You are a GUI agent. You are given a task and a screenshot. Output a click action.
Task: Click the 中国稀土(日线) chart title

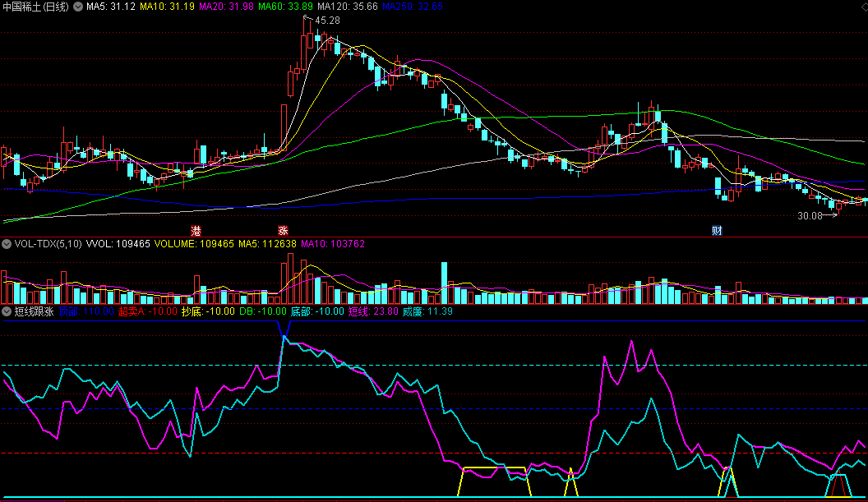point(36,7)
